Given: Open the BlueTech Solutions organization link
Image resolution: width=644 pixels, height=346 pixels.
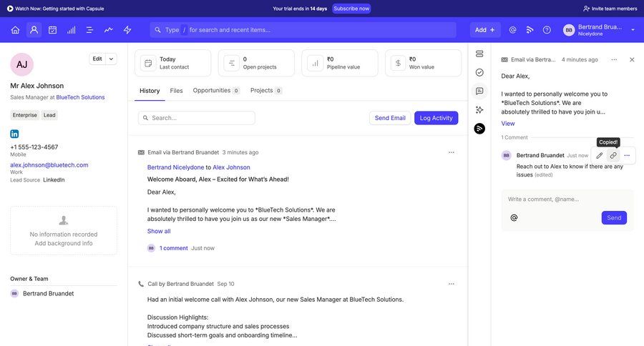Looking at the screenshot, I should tap(80, 97).
